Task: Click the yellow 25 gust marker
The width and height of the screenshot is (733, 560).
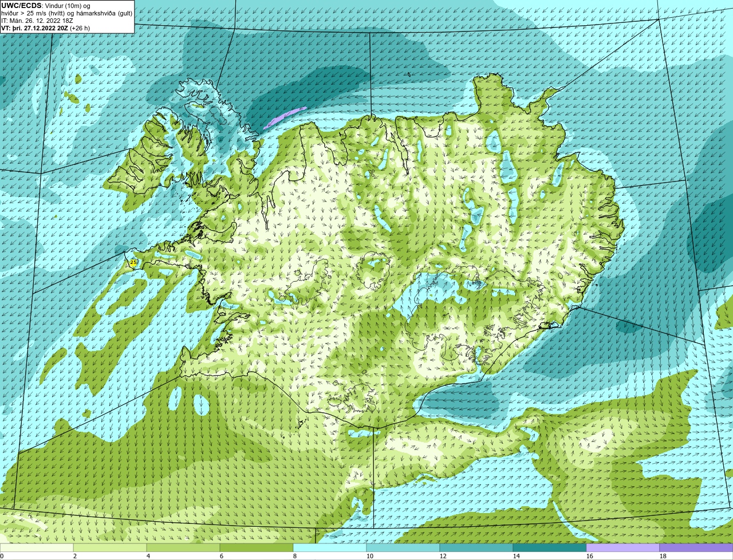Action: [x=133, y=262]
